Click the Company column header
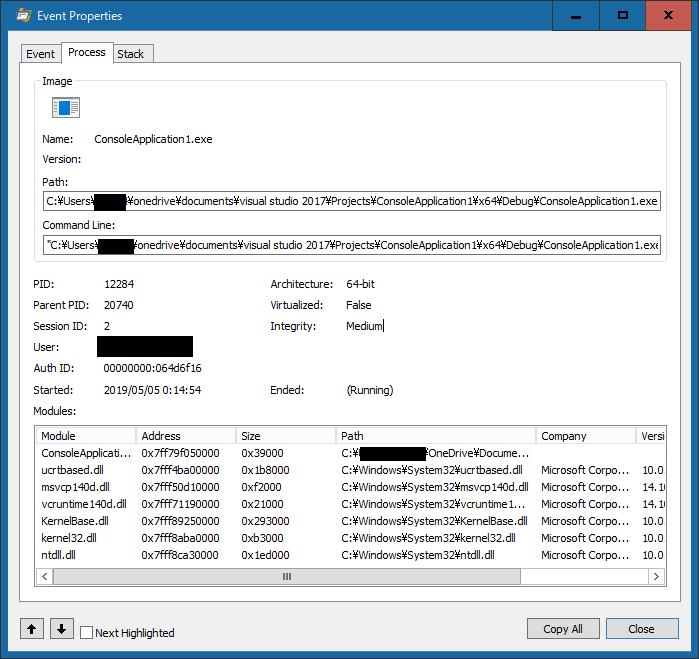699x659 pixels. [x=586, y=436]
